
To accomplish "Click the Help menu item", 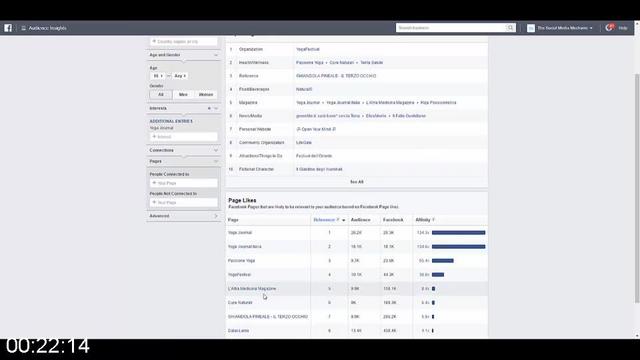I will (x=623, y=28).
